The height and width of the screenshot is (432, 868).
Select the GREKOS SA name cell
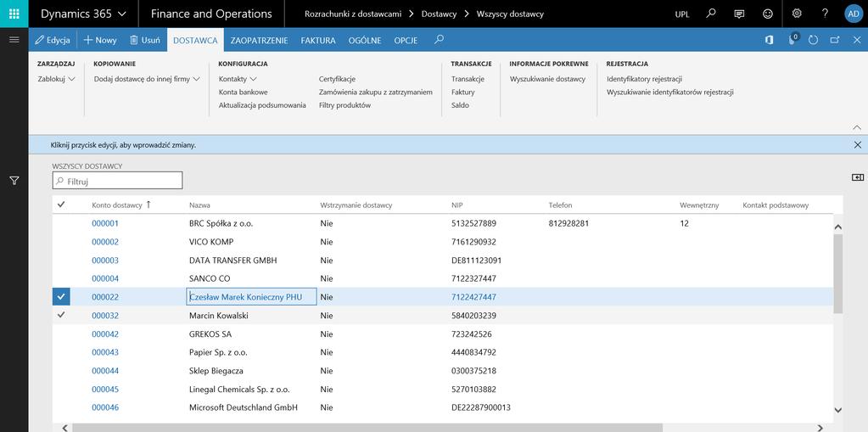[x=252, y=334]
